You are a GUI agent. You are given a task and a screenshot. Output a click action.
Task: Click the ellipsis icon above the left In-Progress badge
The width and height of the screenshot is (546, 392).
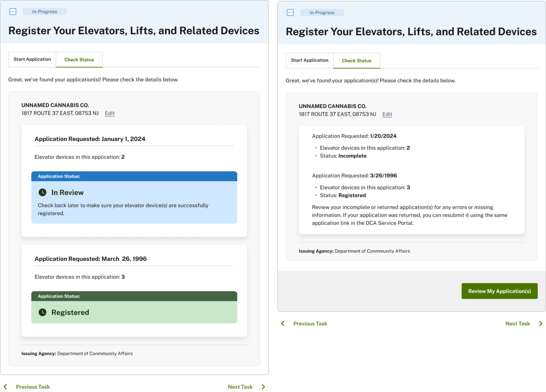pyautogui.click(x=13, y=11)
